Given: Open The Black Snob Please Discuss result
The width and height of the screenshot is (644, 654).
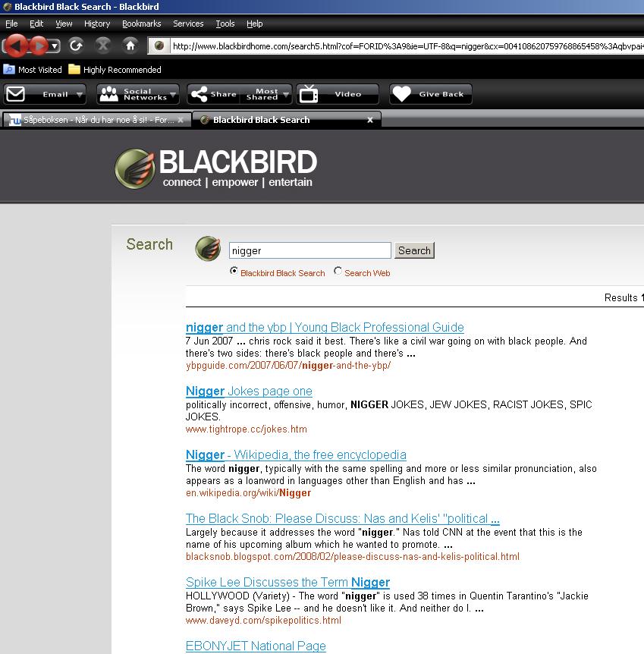Looking at the screenshot, I should (342, 519).
